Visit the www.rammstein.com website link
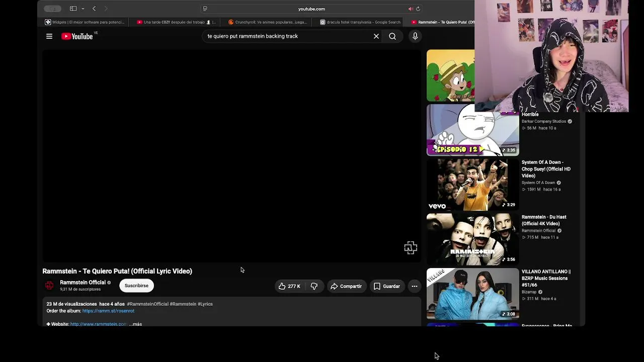Viewport: 644px width, 362px height. 99,324
